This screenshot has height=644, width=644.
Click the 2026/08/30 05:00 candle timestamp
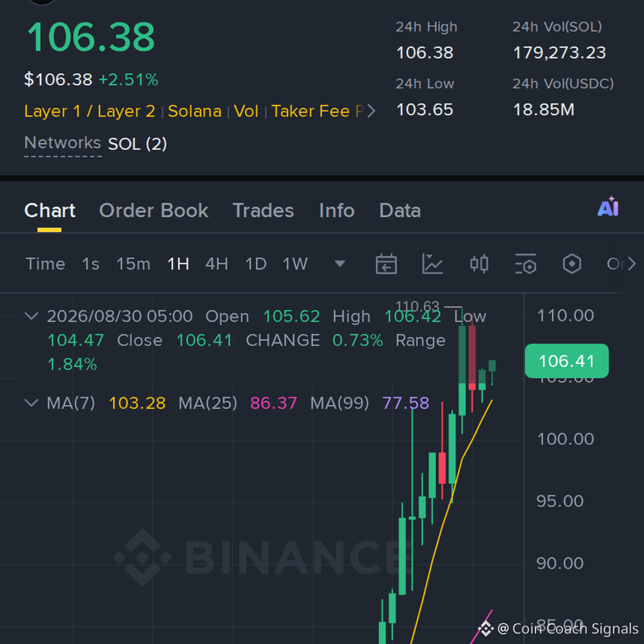tap(119, 316)
